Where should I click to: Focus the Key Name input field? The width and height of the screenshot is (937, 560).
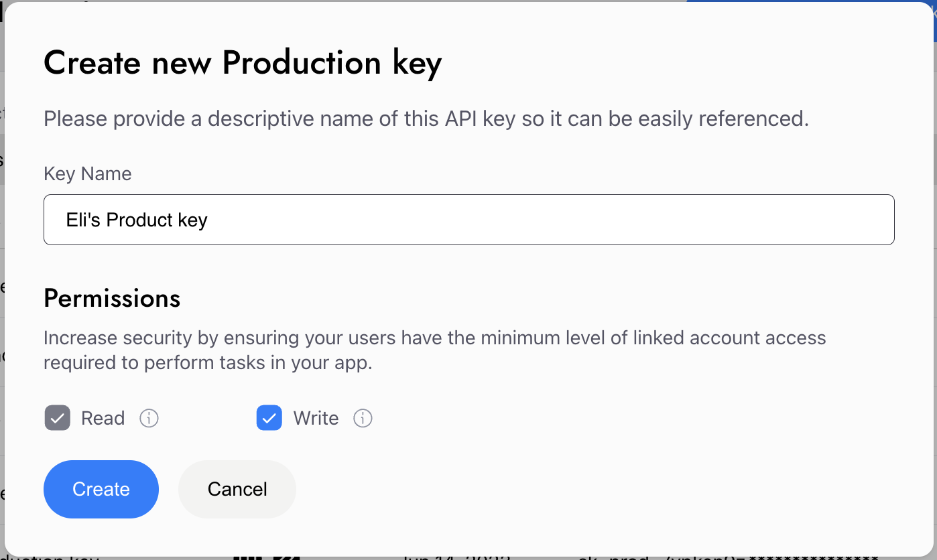point(469,220)
